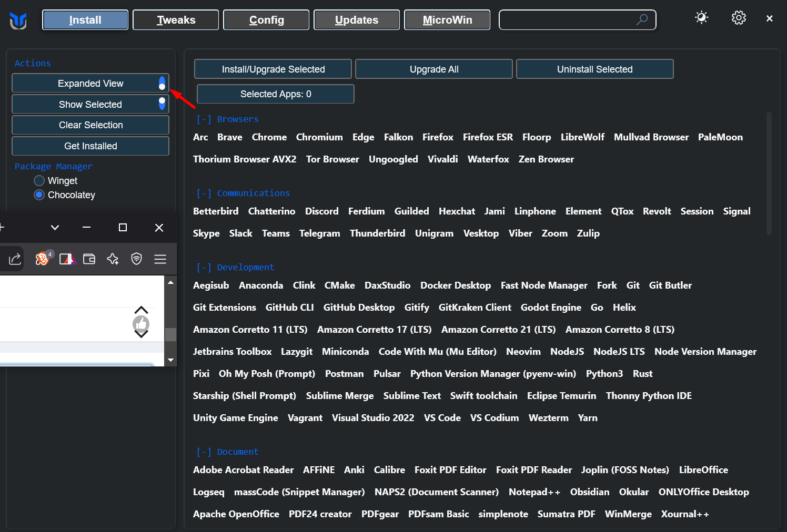The image size is (787, 532).
Task: Select Discord in Communications
Action: click(x=322, y=211)
